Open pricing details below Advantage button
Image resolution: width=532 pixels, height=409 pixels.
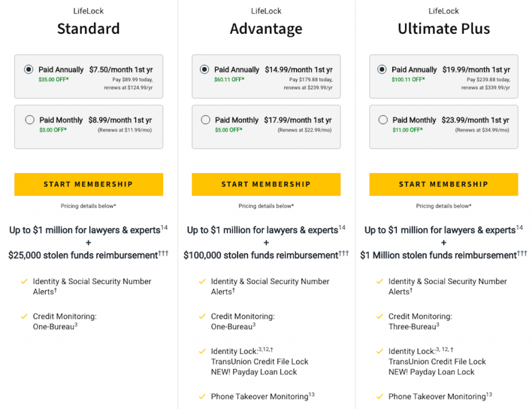click(266, 206)
